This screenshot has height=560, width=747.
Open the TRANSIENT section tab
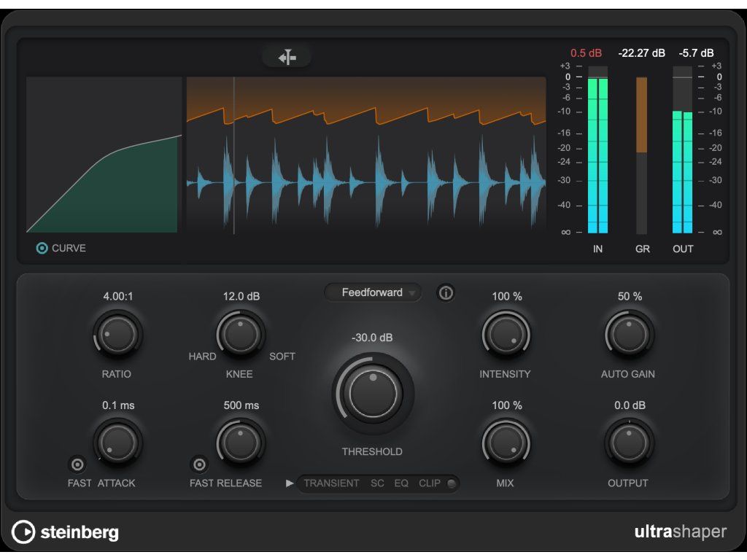pos(332,483)
